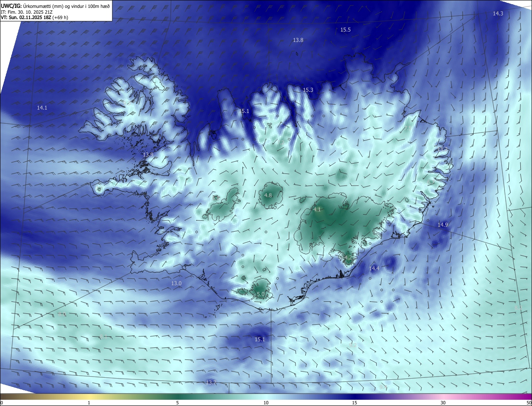This screenshot has width=532, height=406.
Task: Click the 14.3 value label on the map
Action: click(498, 14)
